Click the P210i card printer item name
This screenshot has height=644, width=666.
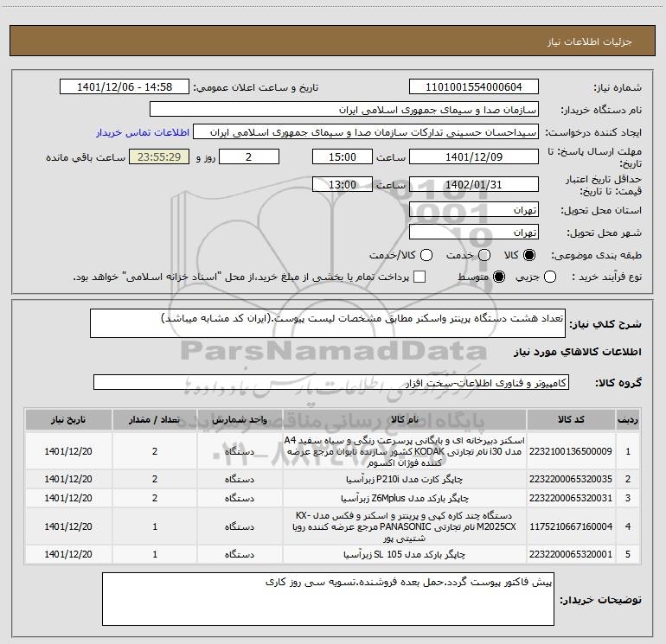pos(405,479)
